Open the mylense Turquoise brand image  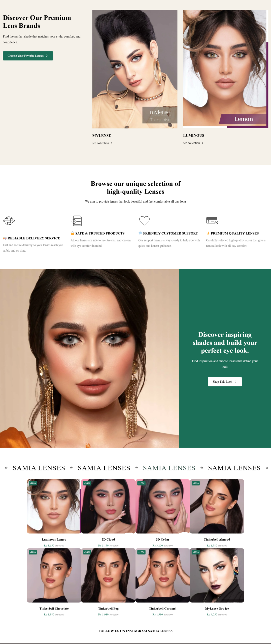[135, 69]
